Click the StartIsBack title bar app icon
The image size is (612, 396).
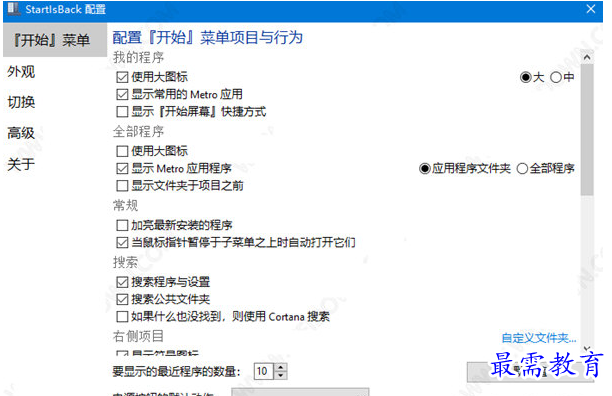tap(13, 9)
